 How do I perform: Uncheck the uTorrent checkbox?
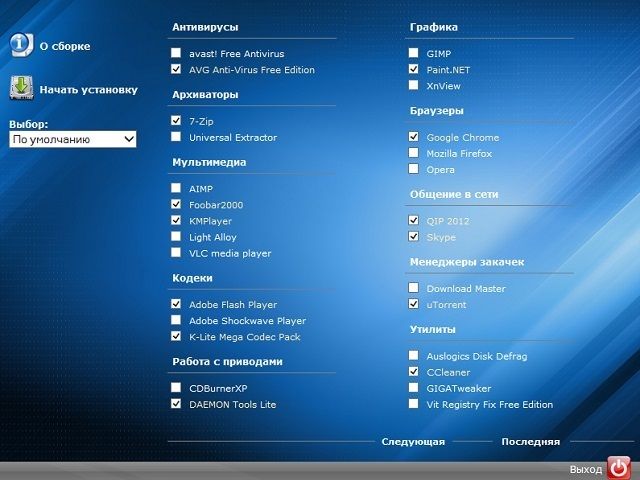[x=413, y=304]
